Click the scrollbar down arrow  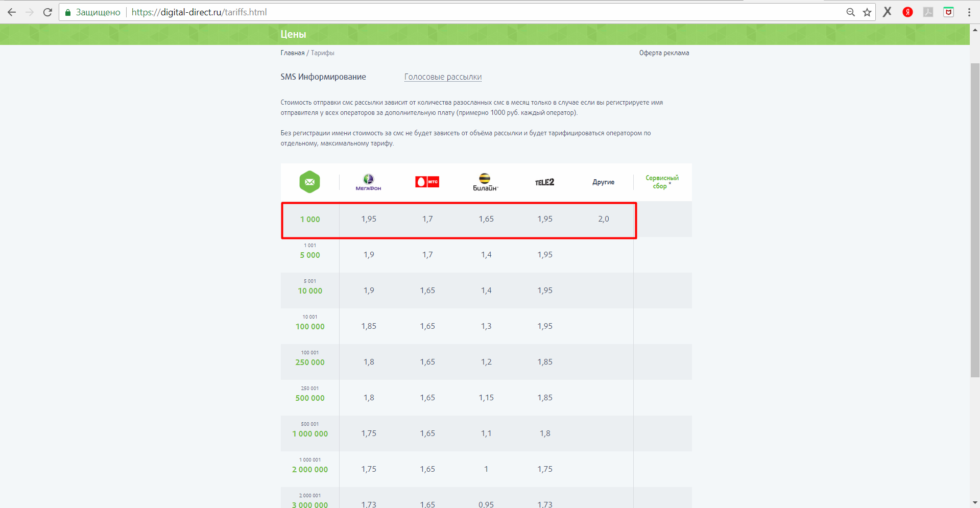click(x=975, y=503)
